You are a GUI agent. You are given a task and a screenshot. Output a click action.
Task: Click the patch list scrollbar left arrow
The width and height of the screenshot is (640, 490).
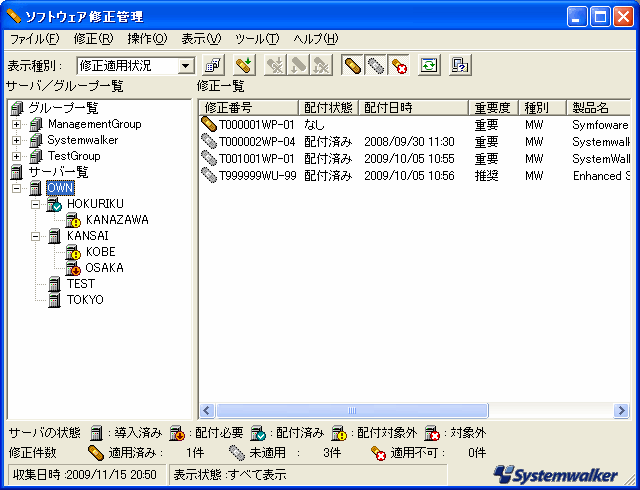207,410
